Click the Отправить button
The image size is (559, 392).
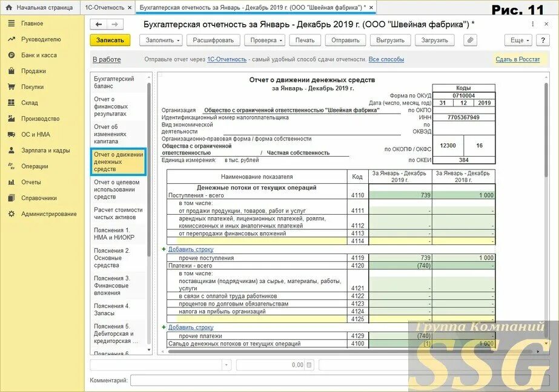(345, 41)
